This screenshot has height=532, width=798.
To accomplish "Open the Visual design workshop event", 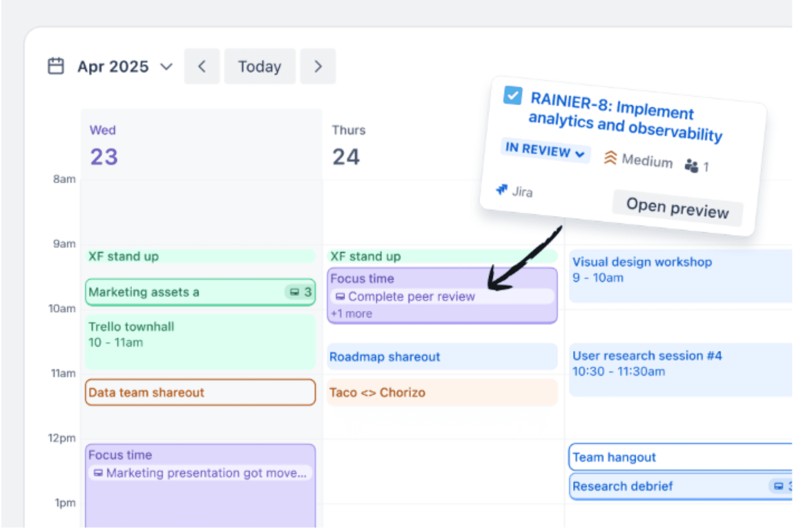I will coord(680,276).
